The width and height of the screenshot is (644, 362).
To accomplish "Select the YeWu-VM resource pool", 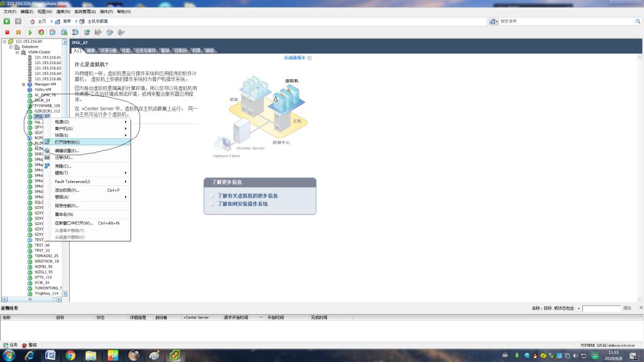I will (x=43, y=89).
